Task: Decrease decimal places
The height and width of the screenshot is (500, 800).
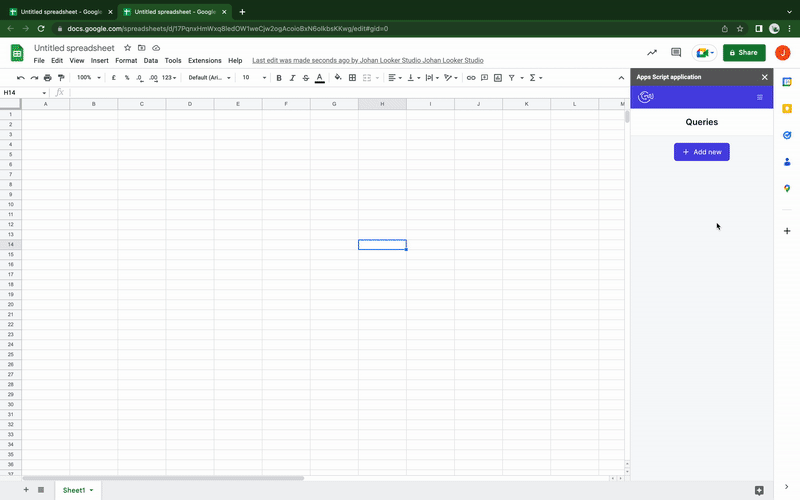Action: coord(140,78)
